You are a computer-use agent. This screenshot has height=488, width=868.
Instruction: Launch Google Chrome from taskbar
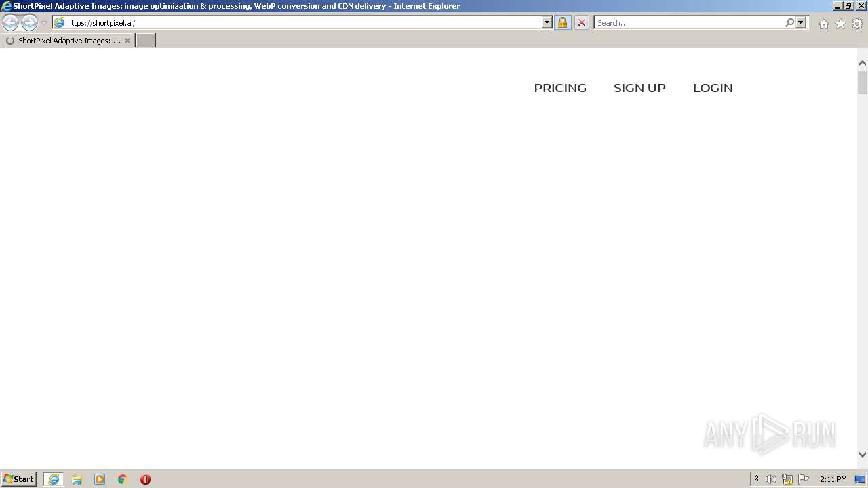point(123,479)
